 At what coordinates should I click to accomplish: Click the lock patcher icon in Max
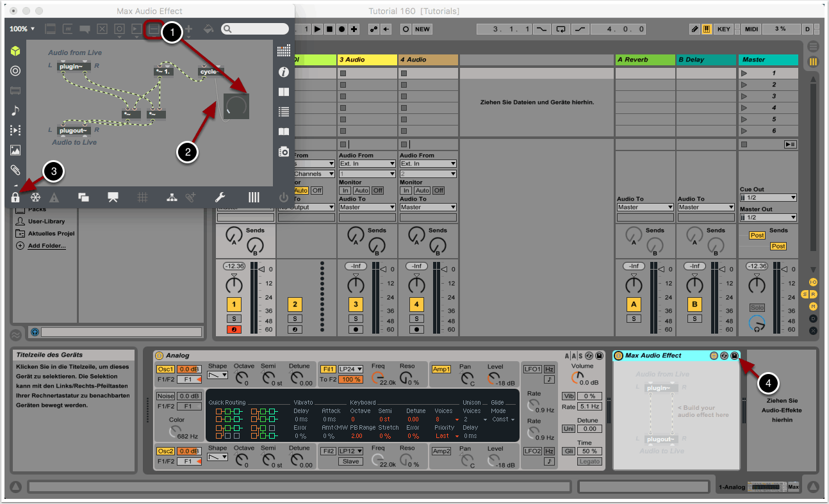(15, 197)
